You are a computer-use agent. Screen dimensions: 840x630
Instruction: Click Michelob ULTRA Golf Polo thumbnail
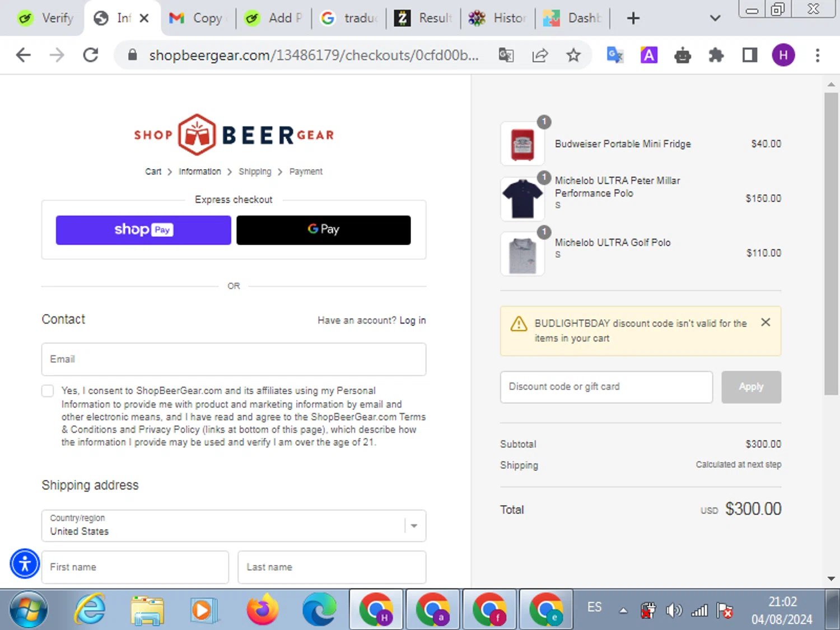pos(522,254)
